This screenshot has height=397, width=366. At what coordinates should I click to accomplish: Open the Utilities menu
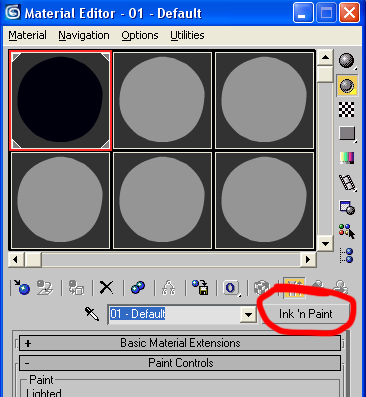[187, 35]
